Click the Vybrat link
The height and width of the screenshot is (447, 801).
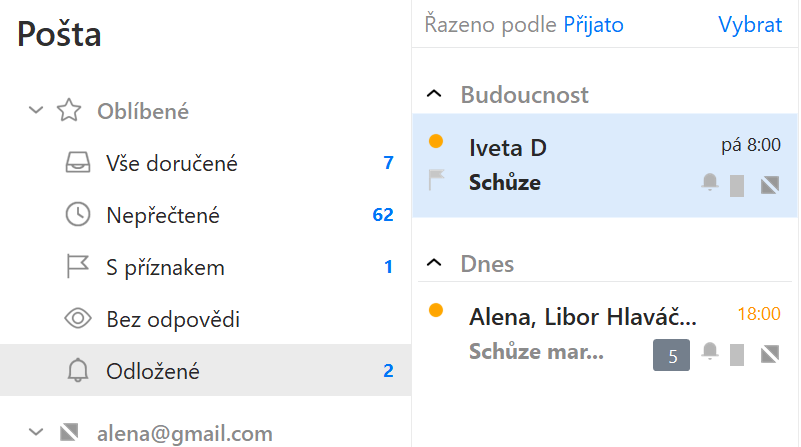coord(750,25)
